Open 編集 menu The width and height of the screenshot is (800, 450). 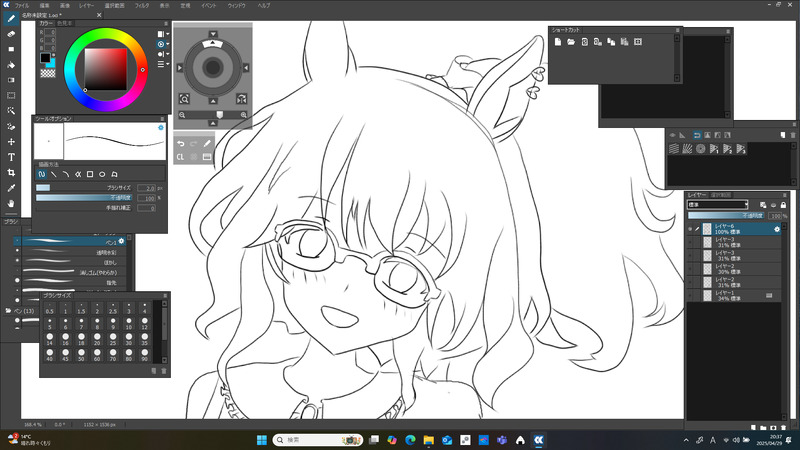(x=45, y=6)
